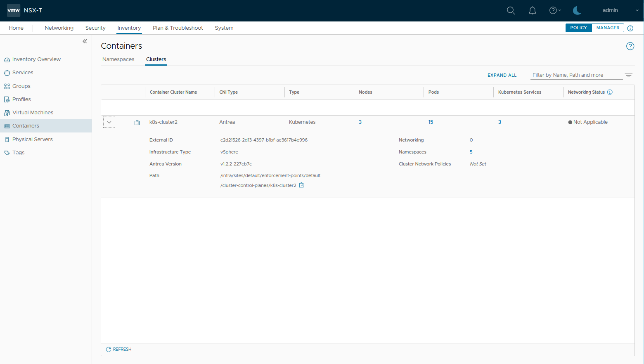The height and width of the screenshot is (364, 644).
Task: Click vSphere infrastructure type value
Action: 229,152
